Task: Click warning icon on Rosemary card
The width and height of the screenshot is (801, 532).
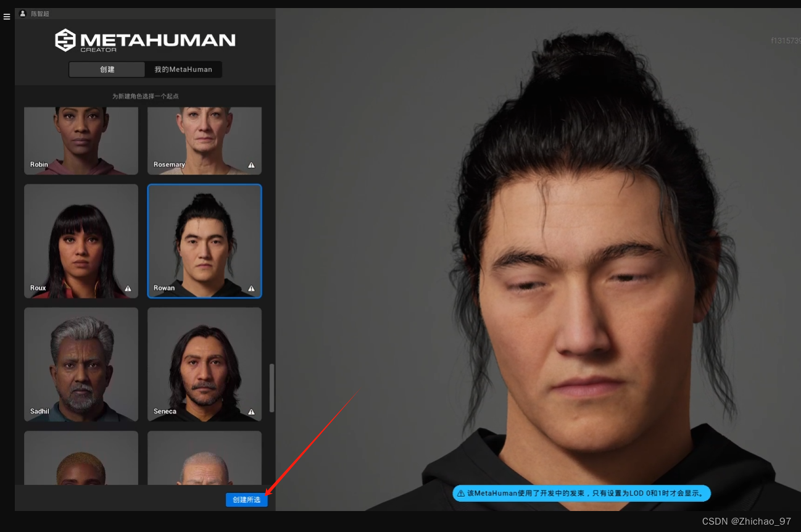Action: point(251,165)
